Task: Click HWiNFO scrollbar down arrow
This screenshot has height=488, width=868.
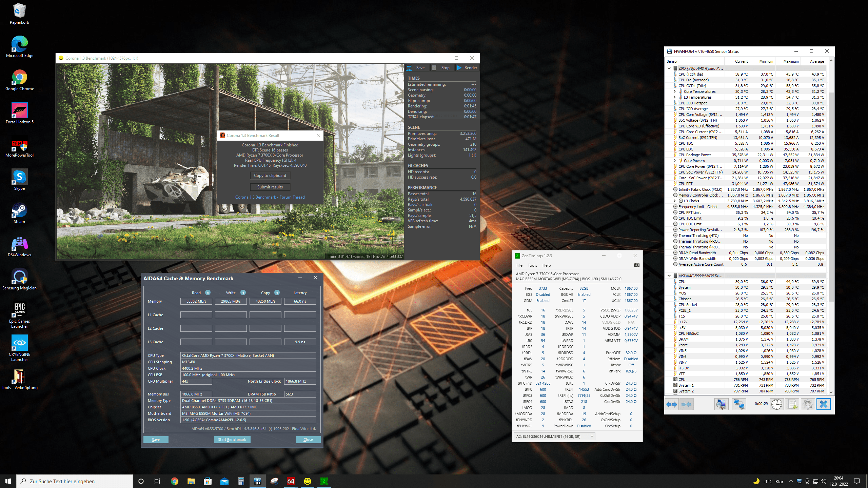Action: point(831,392)
